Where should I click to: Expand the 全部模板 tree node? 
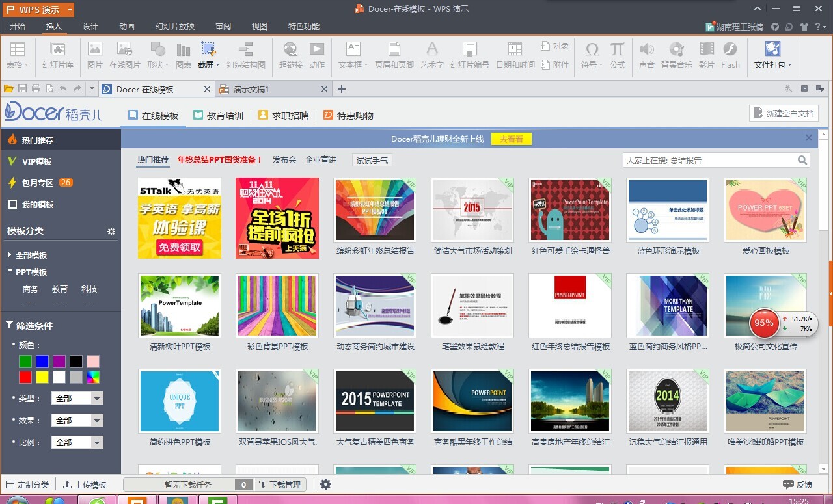[10, 255]
